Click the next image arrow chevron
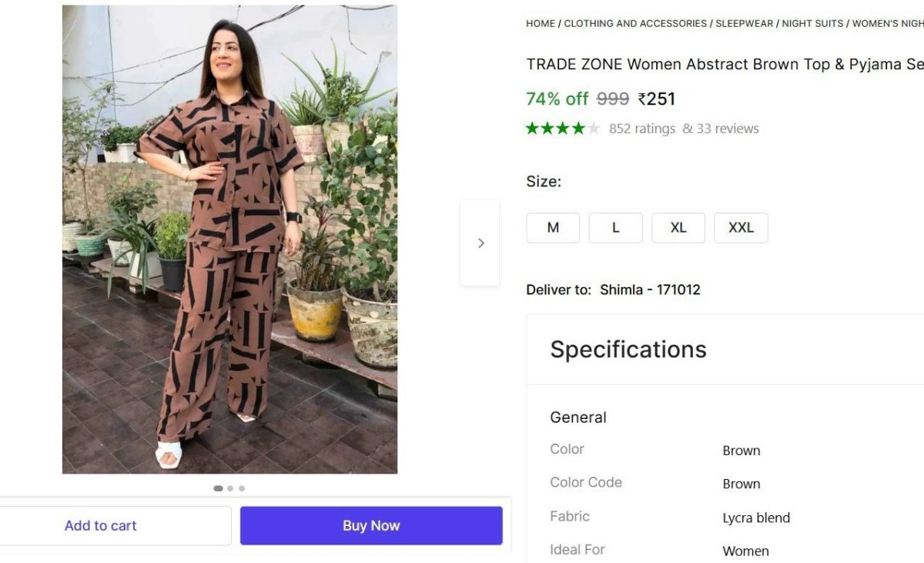The image size is (924, 563). click(x=480, y=243)
